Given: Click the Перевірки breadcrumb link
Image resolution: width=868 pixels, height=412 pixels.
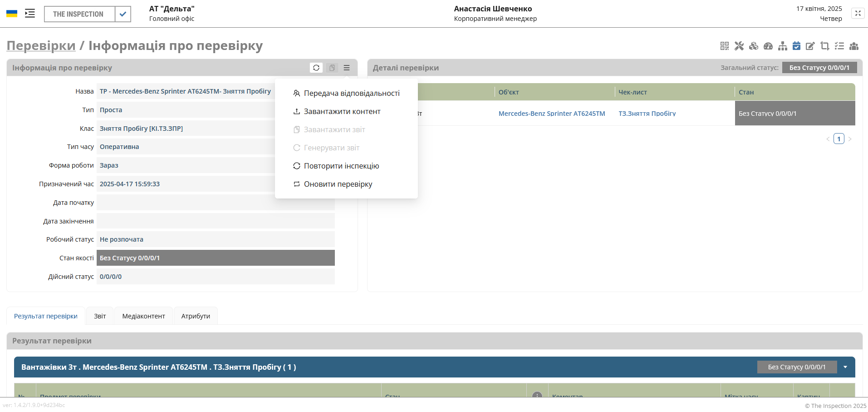Looking at the screenshot, I should (41, 45).
